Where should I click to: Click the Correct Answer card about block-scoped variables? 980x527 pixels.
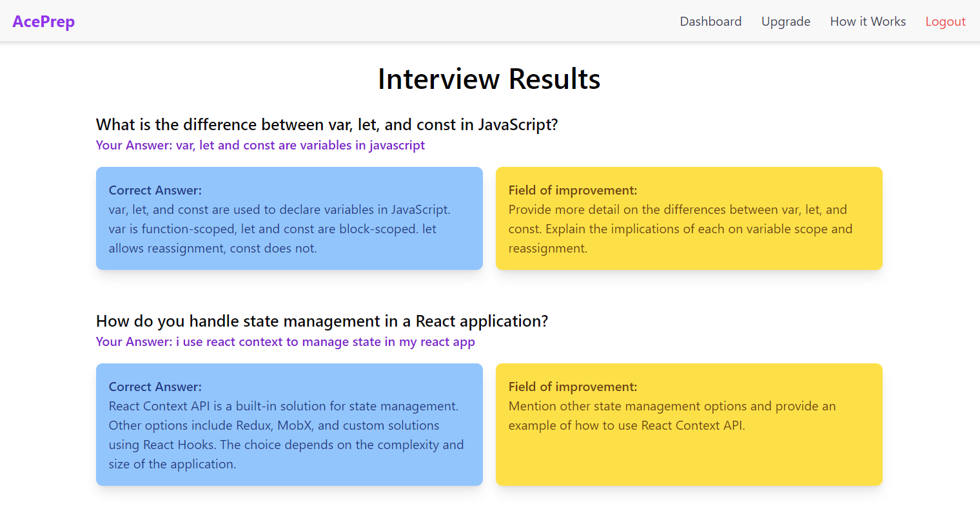point(289,218)
